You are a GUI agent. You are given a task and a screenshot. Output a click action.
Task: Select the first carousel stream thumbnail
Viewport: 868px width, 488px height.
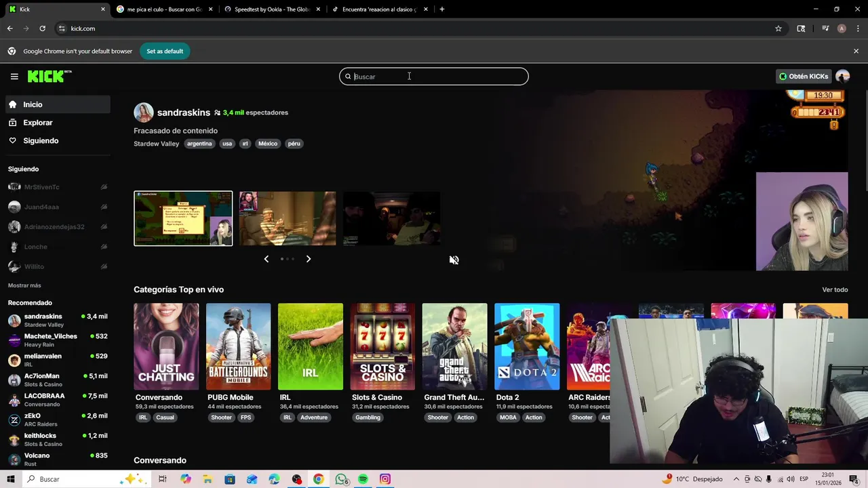coord(183,218)
